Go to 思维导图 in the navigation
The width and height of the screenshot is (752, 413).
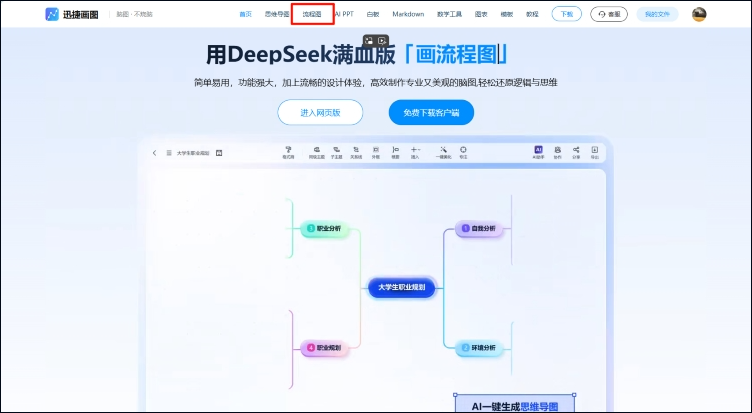276,14
